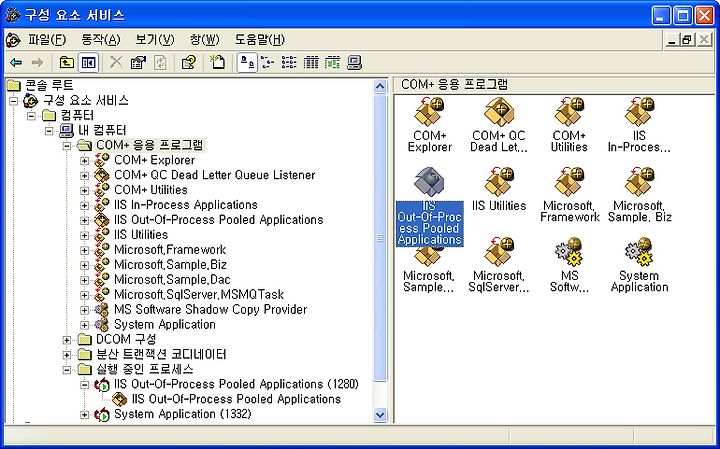Open the 동작(A) menu

[x=101, y=40]
